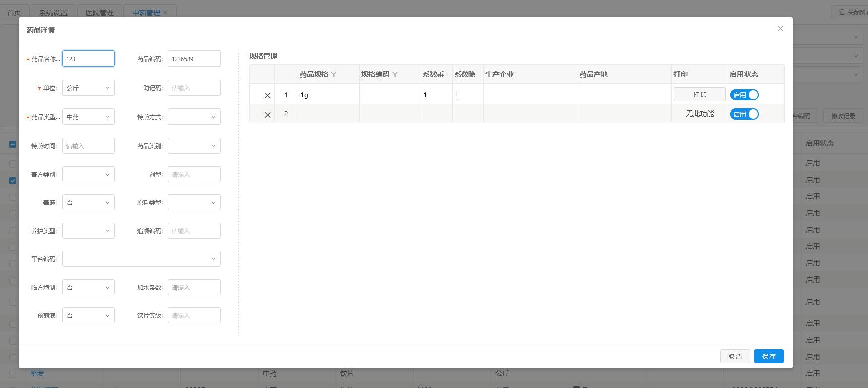Focus the 特煎时间 input field
The image size is (868, 388).
point(88,146)
